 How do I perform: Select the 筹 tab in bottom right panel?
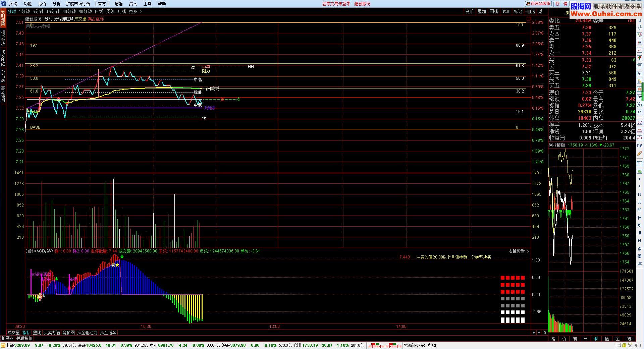click(x=630, y=339)
